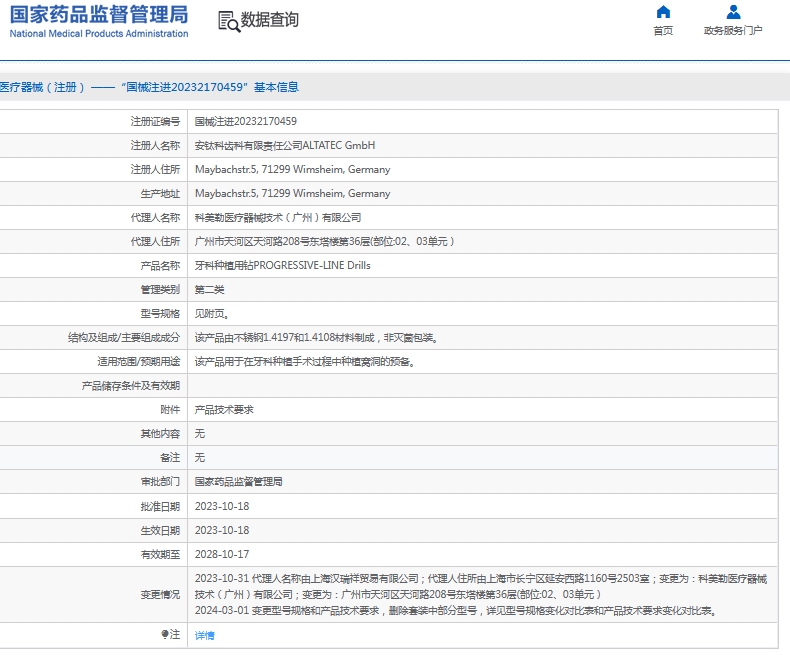790x655 pixels.
Task: Click the 首页 text label
Action: (663, 31)
